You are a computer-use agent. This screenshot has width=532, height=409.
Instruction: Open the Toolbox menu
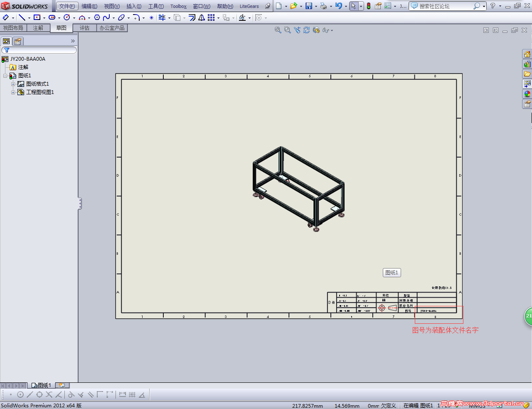coord(178,6)
